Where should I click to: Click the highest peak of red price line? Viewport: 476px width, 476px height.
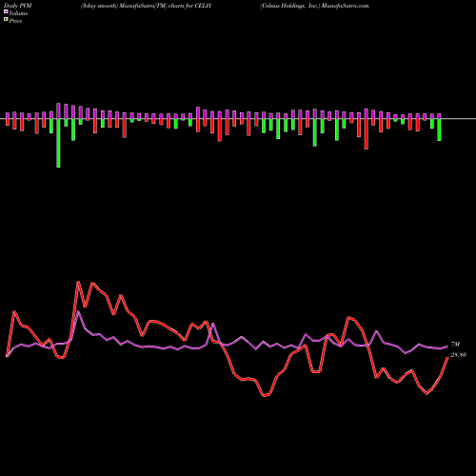pyautogui.click(x=78, y=282)
